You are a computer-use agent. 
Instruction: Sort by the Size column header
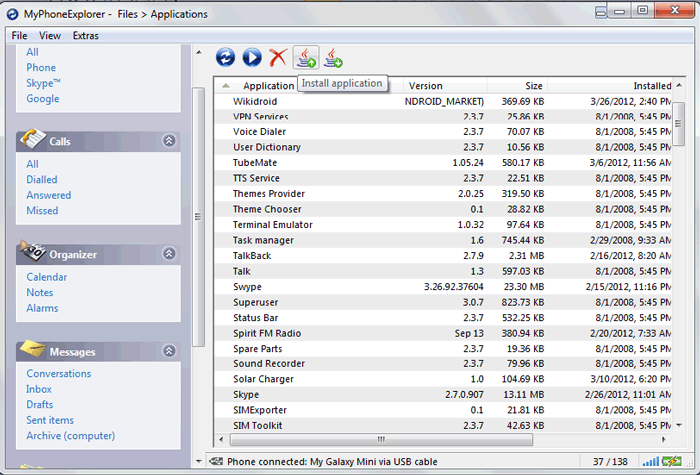point(518,86)
